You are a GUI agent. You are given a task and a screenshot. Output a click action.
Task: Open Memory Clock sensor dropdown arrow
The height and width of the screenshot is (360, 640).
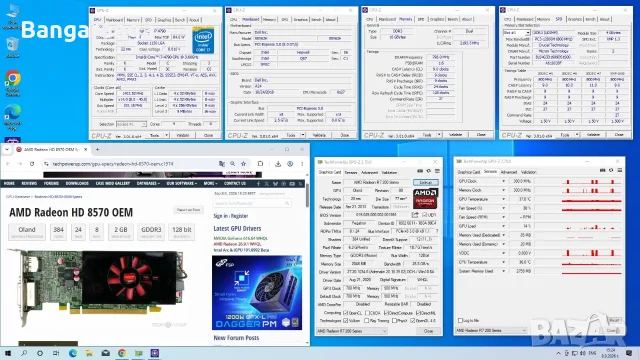[503, 190]
